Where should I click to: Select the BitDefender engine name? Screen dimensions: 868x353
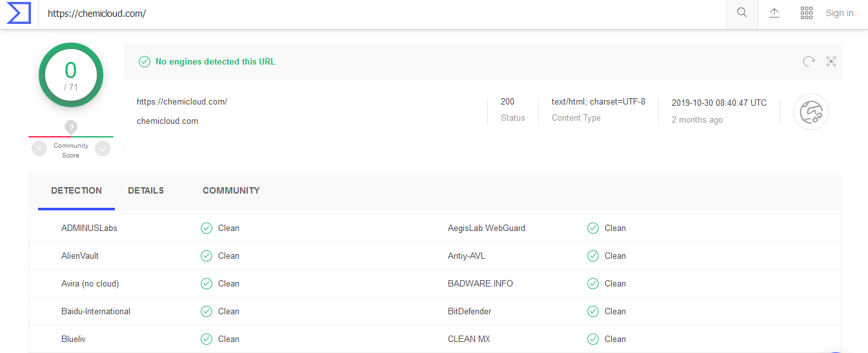[x=470, y=311]
